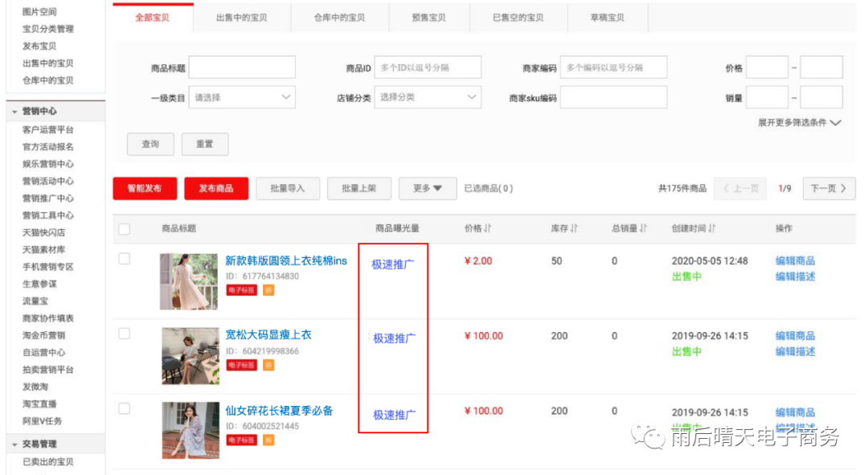Viewport: 868px width, 475px height.
Task: Click the red 智能发布 button
Action: [x=145, y=188]
